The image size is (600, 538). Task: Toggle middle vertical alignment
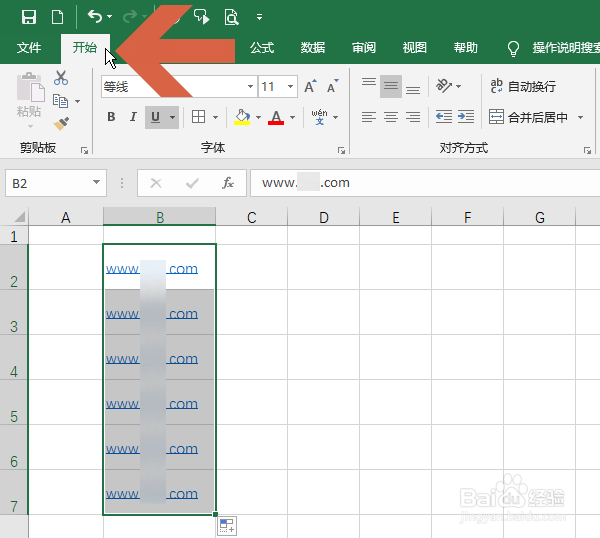(391, 86)
